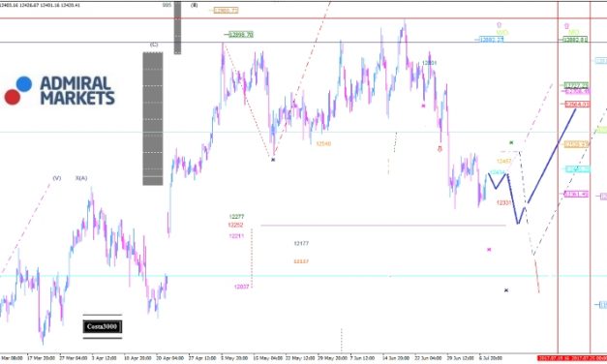Select the narrow dark gray rectangle at top
The width and height of the screenshot is (607, 364).
click(177, 27)
